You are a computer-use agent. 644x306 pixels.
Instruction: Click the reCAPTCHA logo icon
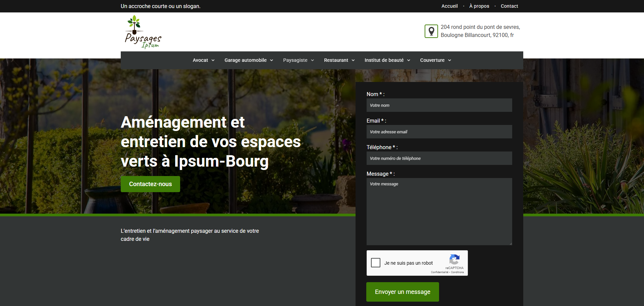coord(454,260)
